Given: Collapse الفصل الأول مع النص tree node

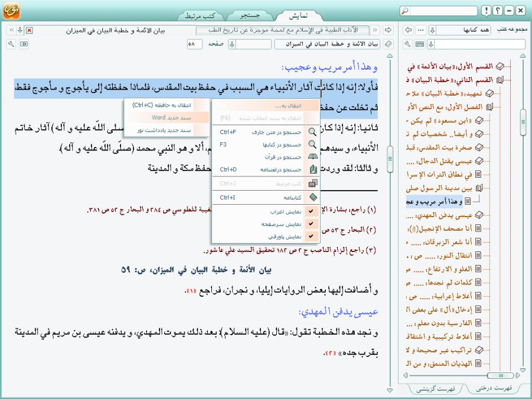Looking at the screenshot, I should 489,107.
